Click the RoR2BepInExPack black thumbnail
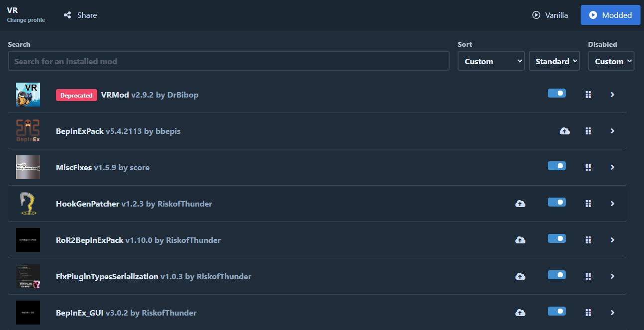Image resolution: width=644 pixels, height=330 pixels. [x=28, y=240]
